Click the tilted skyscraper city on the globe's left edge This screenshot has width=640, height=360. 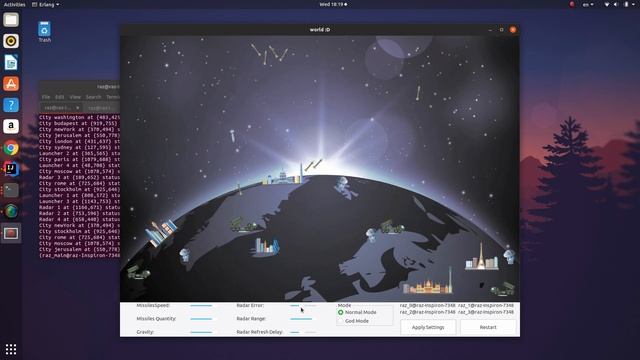click(x=161, y=233)
